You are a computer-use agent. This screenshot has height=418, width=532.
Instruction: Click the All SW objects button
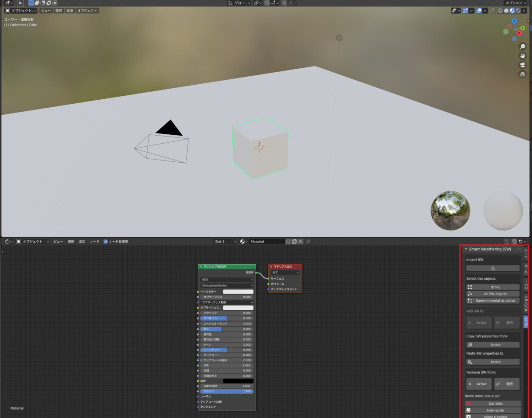coord(493,294)
